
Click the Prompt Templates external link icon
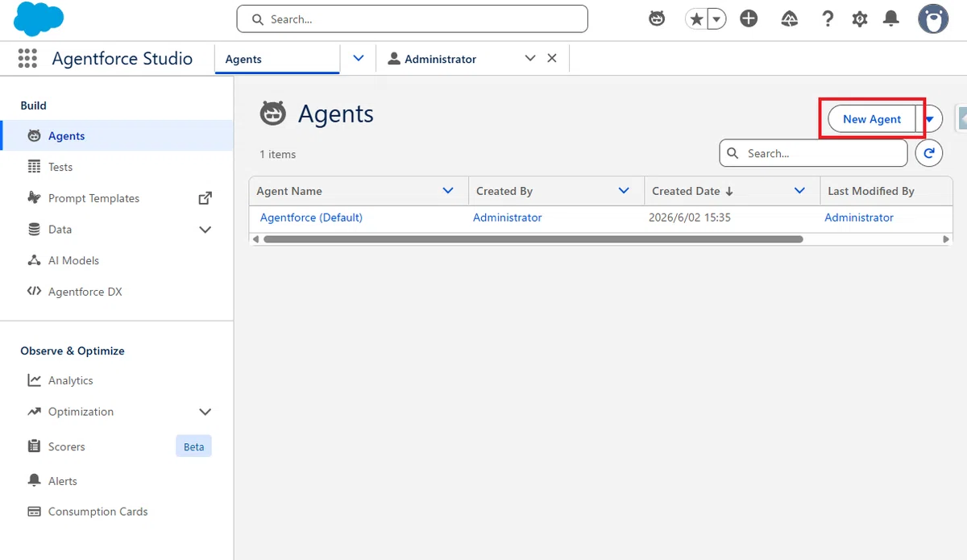click(205, 197)
